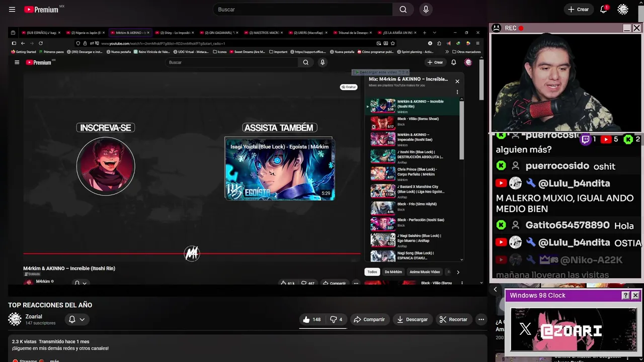Open the Iconos bookmarks folder
This screenshot has height=362, width=644.
click(x=220, y=52)
